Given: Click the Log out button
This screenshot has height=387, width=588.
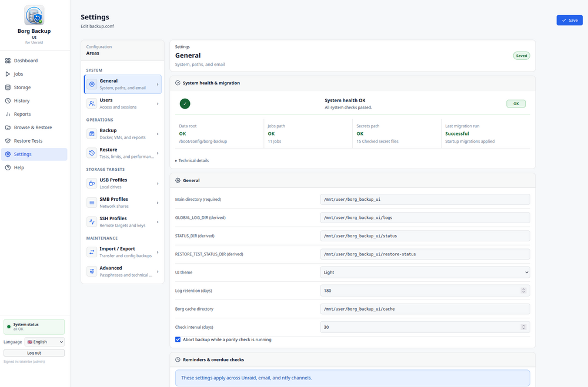Looking at the screenshot, I should pyautogui.click(x=34, y=353).
